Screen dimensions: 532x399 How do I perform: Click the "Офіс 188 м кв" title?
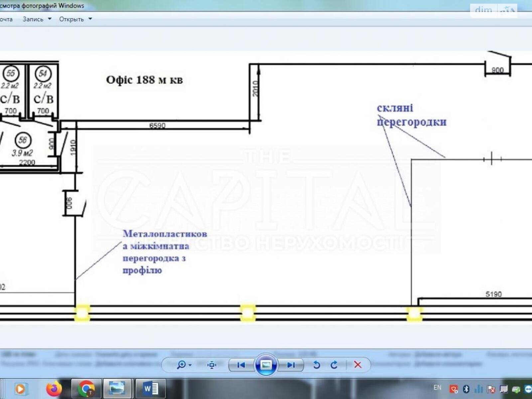144,80
